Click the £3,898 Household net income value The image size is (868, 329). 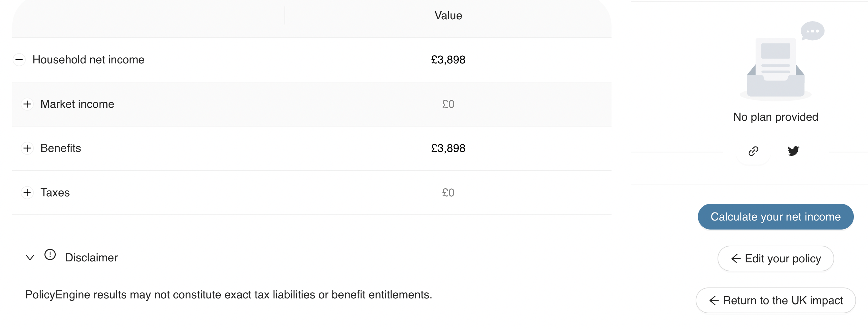tap(448, 60)
